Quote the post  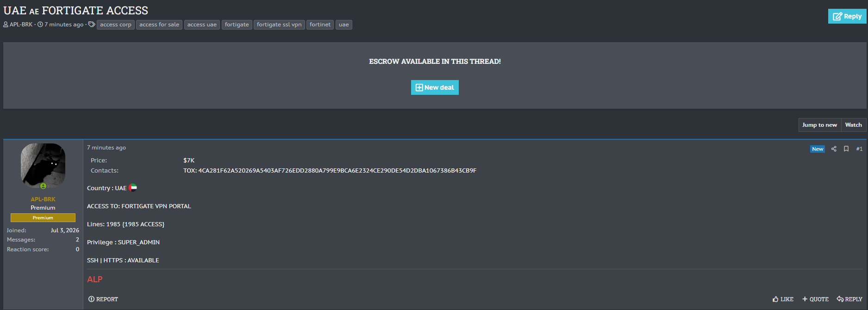815,299
